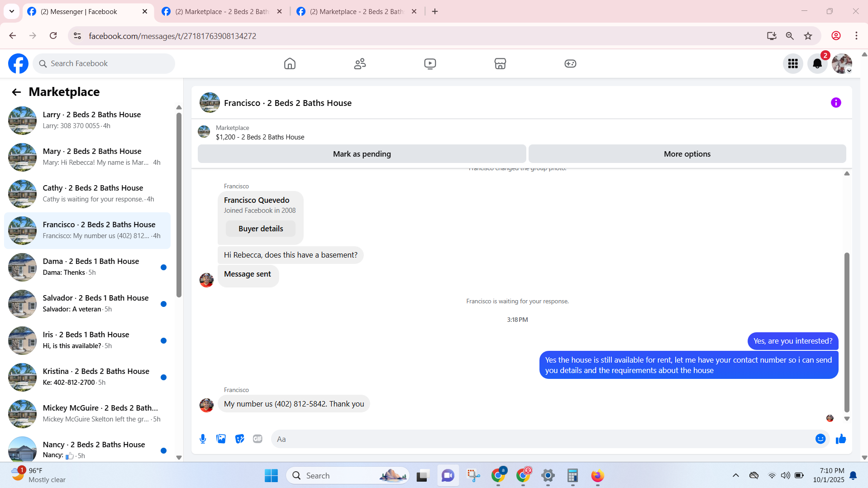Open the Marketplace storefront icon
This screenshot has height=488, width=868.
[500, 64]
